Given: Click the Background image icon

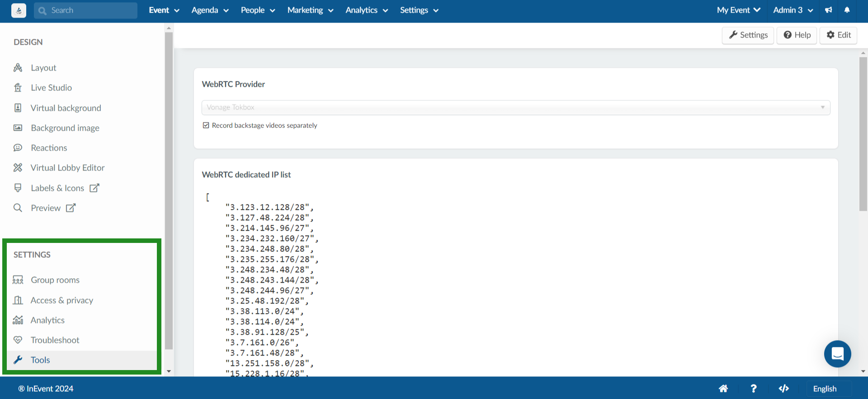Looking at the screenshot, I should pyautogui.click(x=18, y=128).
